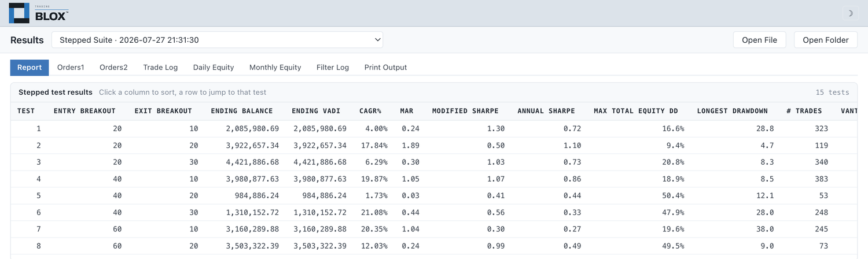Select the Report tab

click(x=30, y=68)
